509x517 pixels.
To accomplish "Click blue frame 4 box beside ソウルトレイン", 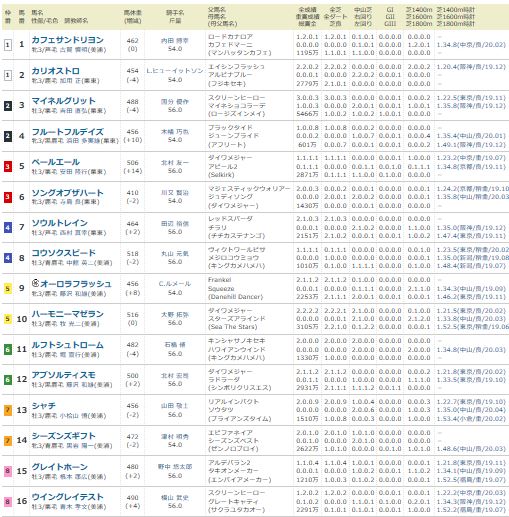I will coord(8,228).
